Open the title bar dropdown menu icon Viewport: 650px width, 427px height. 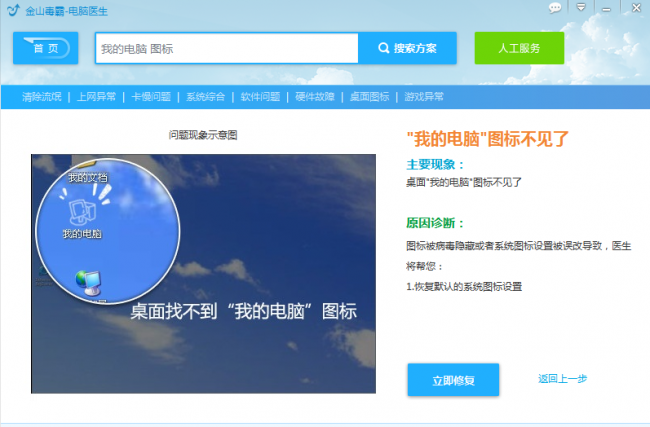click(x=581, y=7)
